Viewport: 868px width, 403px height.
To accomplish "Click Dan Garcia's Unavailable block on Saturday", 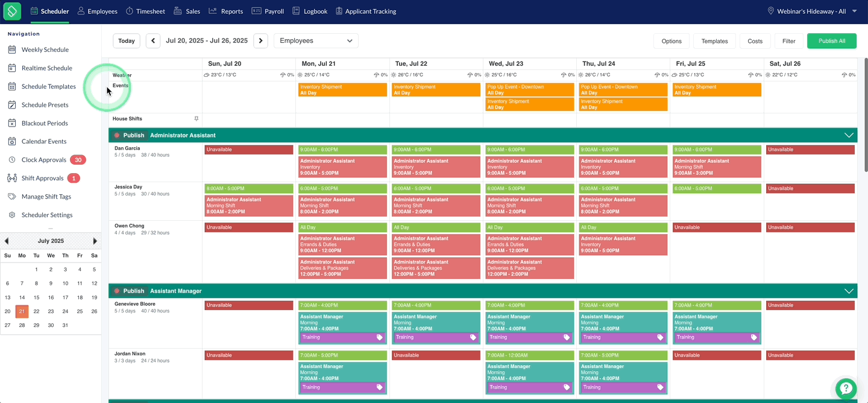I will (x=810, y=150).
